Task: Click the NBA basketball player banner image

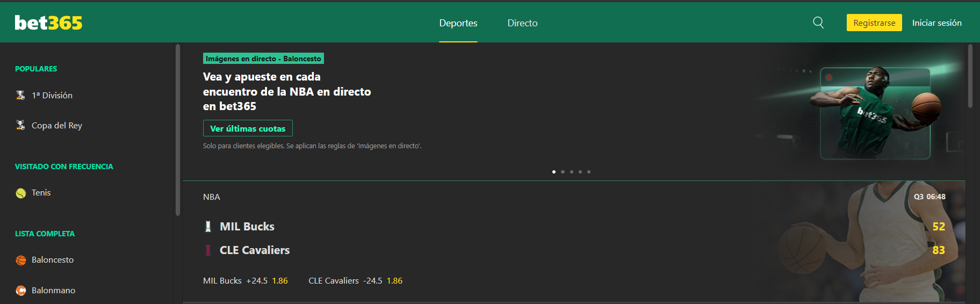Action: coord(875,113)
